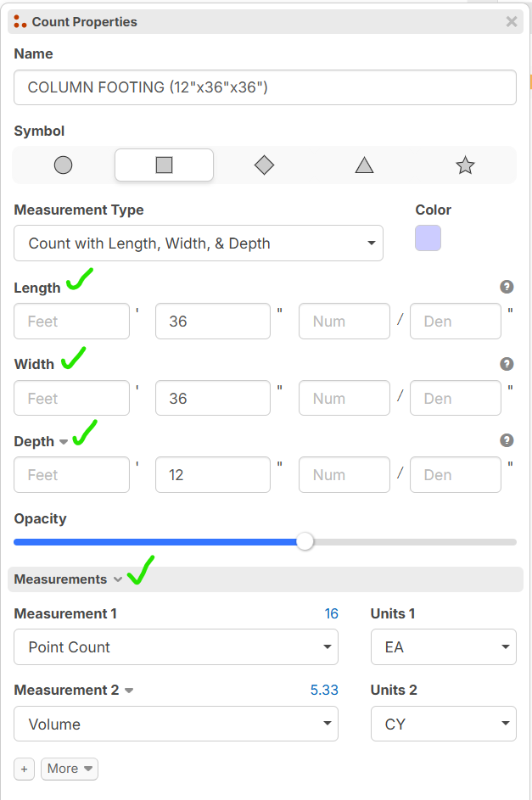The width and height of the screenshot is (532, 800).
Task: Click the help icon beside Length
Action: tap(507, 287)
